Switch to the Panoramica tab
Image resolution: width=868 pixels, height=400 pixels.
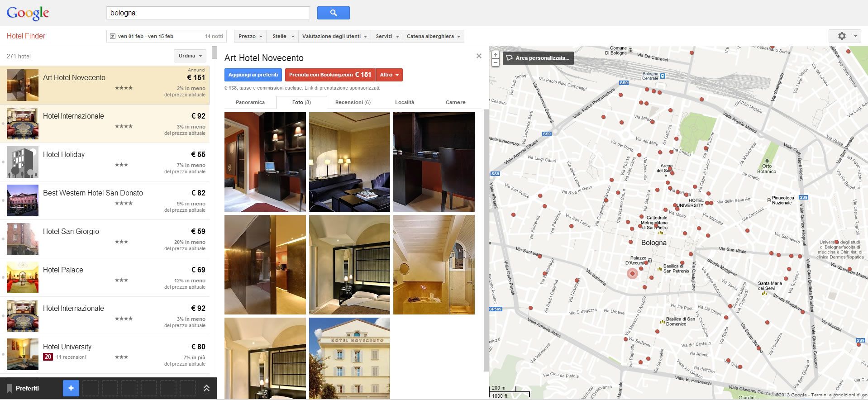pyautogui.click(x=250, y=102)
